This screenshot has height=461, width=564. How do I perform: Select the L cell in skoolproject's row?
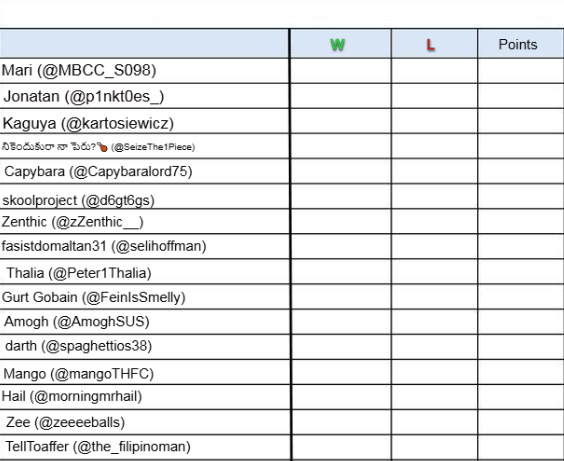(x=435, y=197)
